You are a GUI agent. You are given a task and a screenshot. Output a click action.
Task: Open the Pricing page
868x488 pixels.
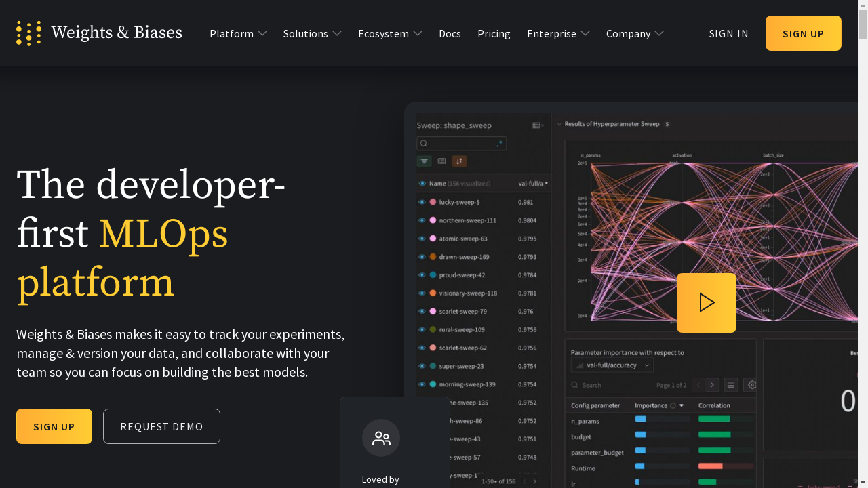point(494,33)
